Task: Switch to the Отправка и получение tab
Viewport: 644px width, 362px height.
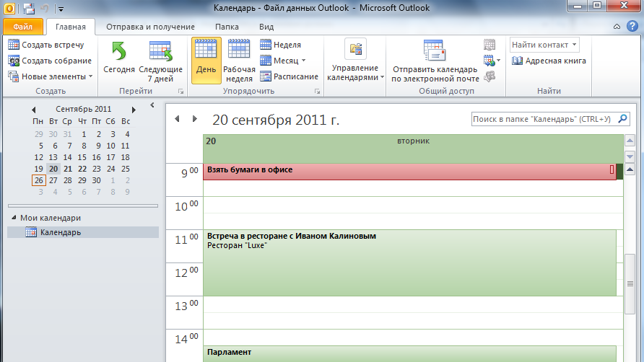Action: 150,27
